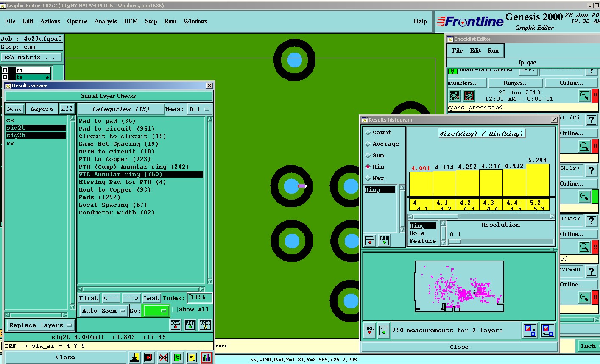Click right arrow of histogram horizontal scrollbar
600x364 pixels.
pyautogui.click(x=552, y=217)
